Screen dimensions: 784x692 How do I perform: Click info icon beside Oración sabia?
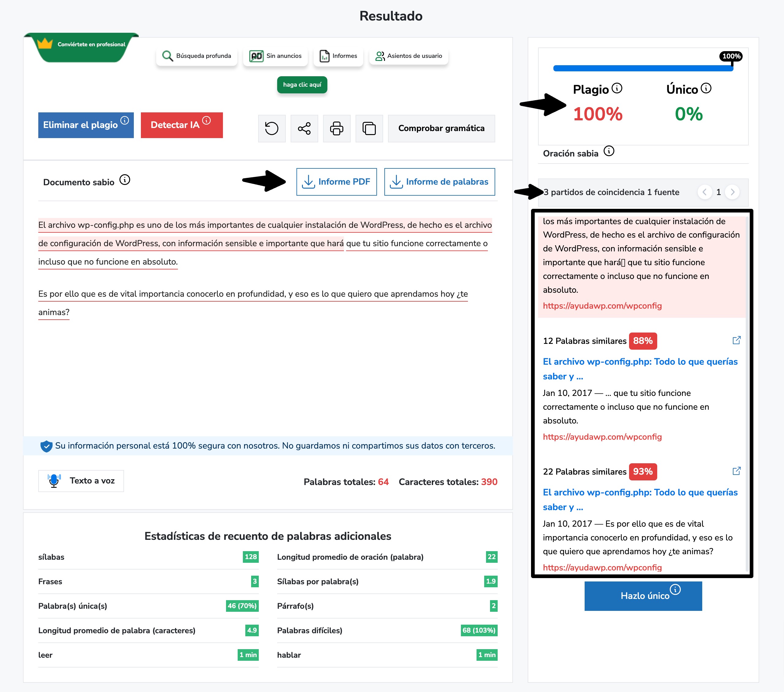point(609,151)
